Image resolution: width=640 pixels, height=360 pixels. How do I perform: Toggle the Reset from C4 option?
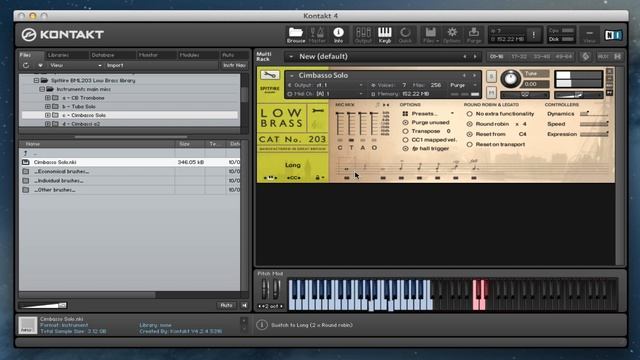(469, 134)
